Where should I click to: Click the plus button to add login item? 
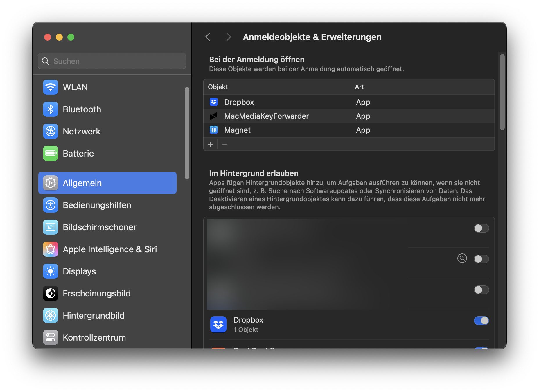(210, 144)
